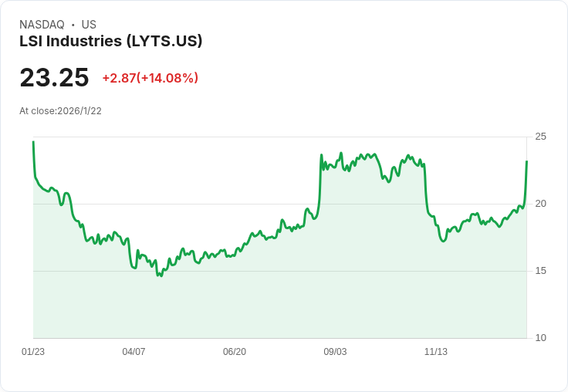Click the lowest point of the price line
The image size is (568, 392).
coord(159,275)
